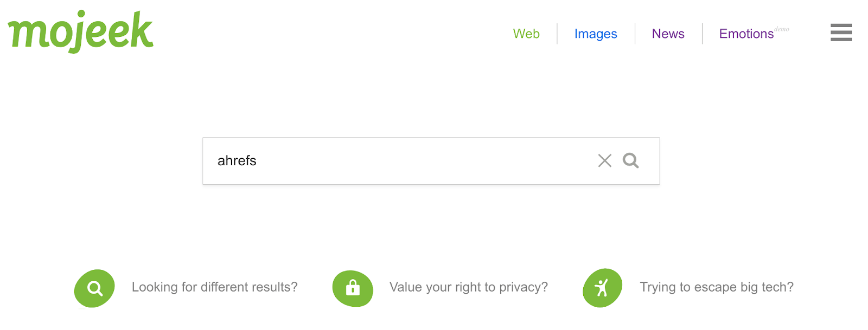This screenshot has width=868, height=330.
Task: Click the divider between Images and News
Action: point(635,34)
